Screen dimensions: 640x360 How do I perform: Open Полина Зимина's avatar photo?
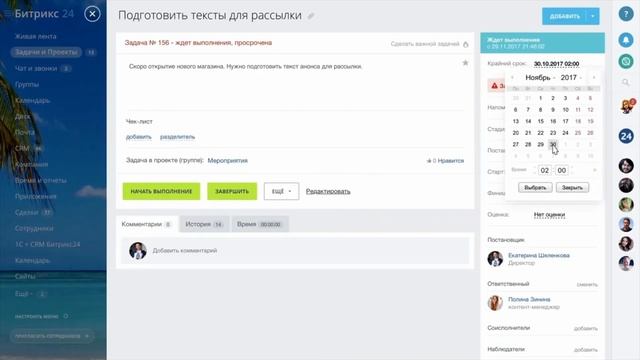tap(495, 303)
